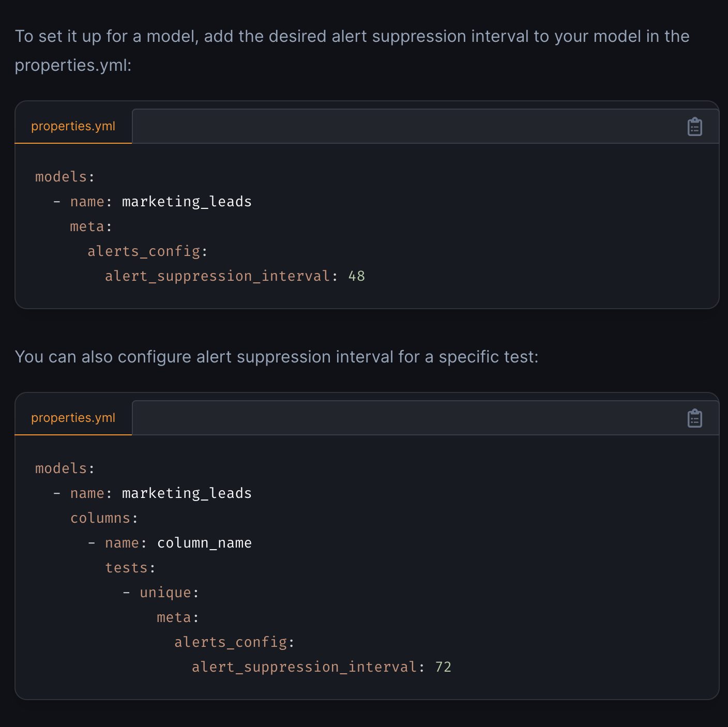Click meta key in the first code block
Viewport: 728px width, 727px height.
point(87,226)
